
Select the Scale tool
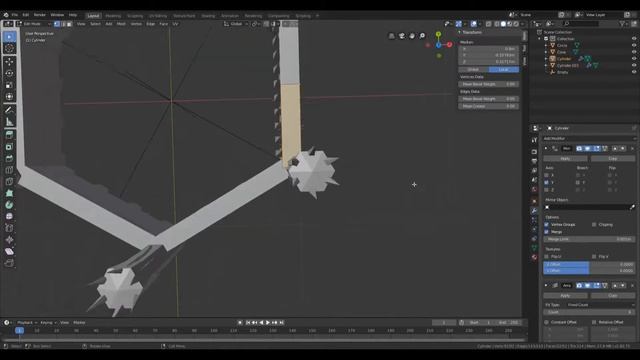(x=9, y=85)
